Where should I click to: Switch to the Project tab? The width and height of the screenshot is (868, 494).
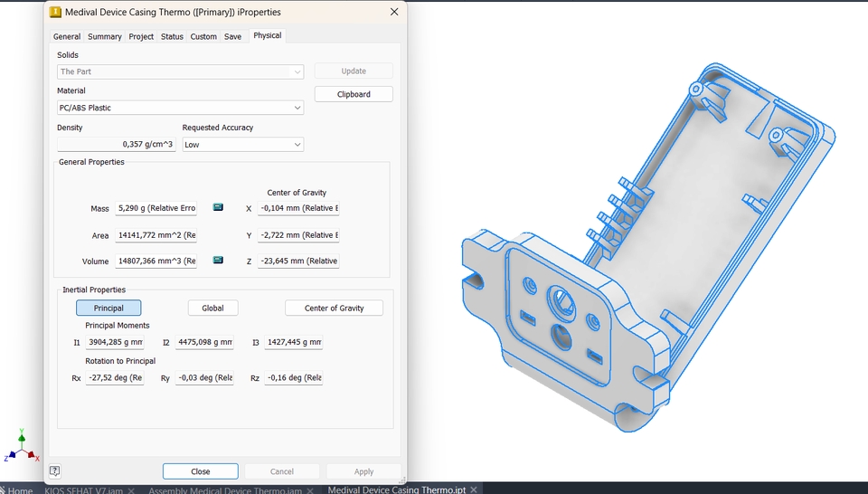[x=141, y=36]
